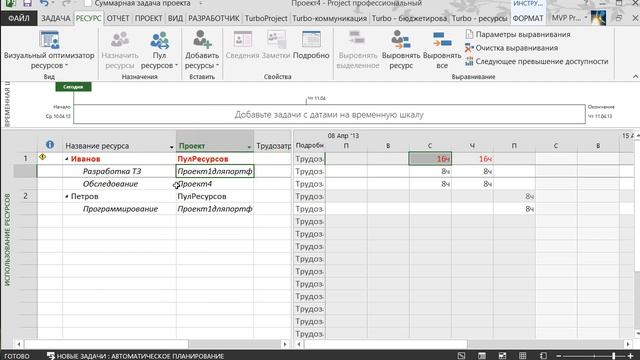Click the Undo arrow in the quick access toolbar

pyautogui.click(x=44, y=4)
